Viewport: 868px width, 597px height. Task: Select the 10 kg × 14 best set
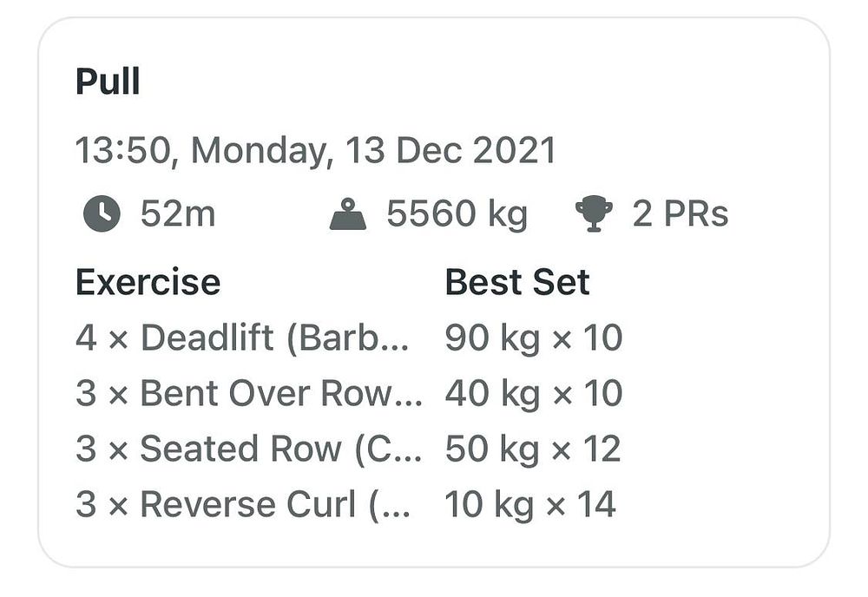(530, 505)
